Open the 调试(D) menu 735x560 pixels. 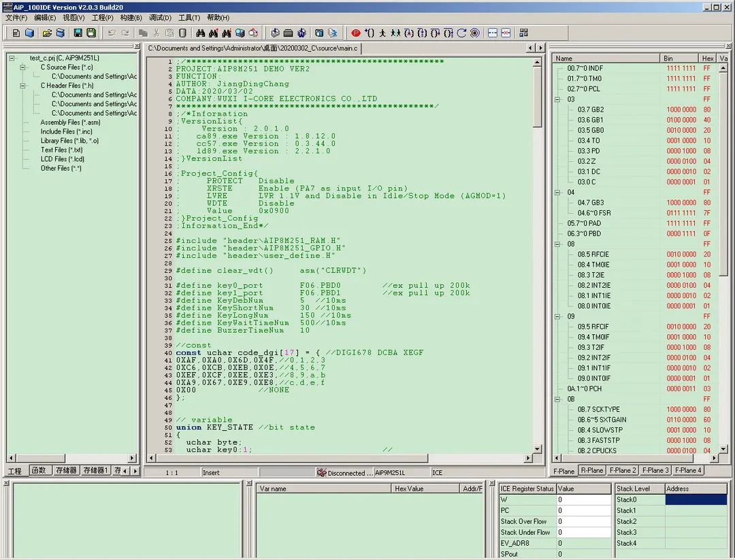point(161,18)
